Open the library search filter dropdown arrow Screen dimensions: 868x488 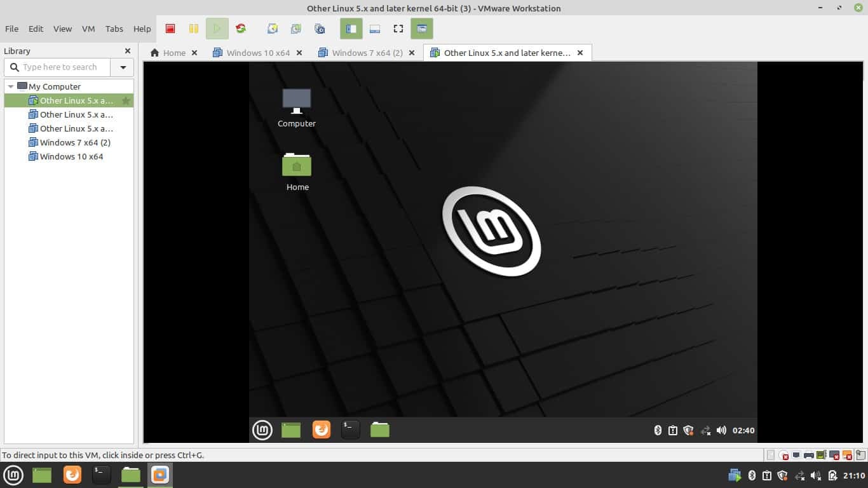pos(123,67)
